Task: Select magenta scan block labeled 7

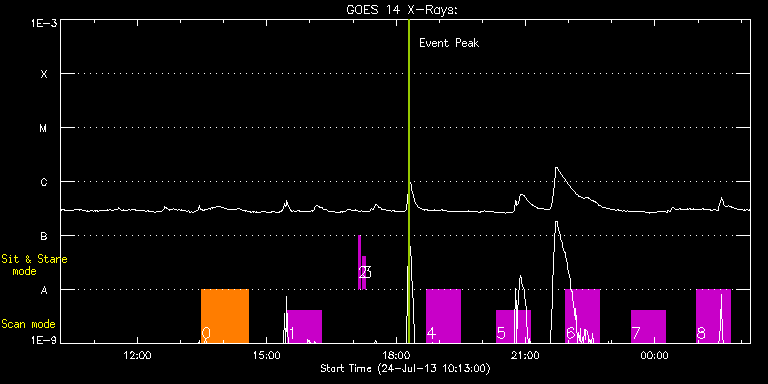Action: [x=648, y=326]
